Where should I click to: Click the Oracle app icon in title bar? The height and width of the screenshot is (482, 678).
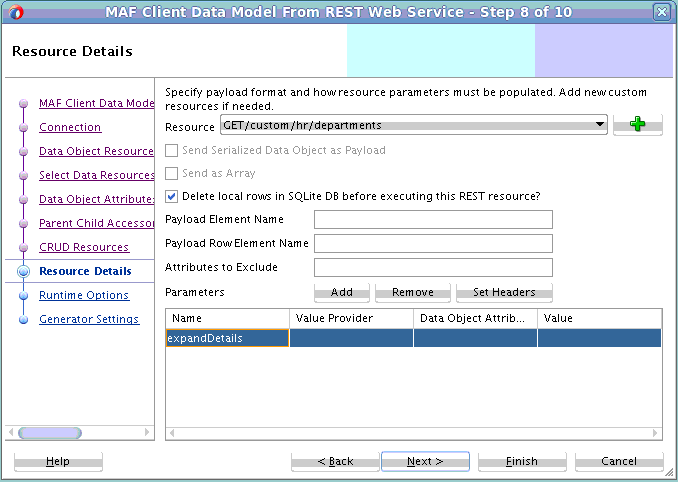15,12
